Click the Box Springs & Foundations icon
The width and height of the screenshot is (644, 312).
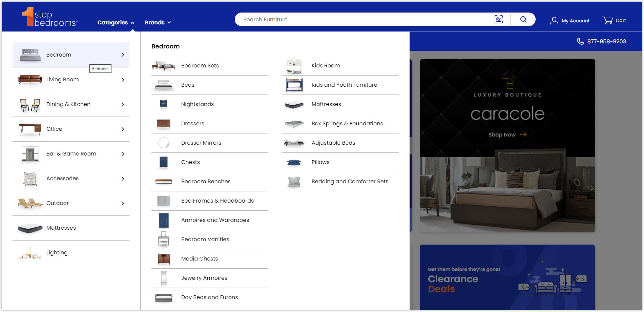[294, 124]
